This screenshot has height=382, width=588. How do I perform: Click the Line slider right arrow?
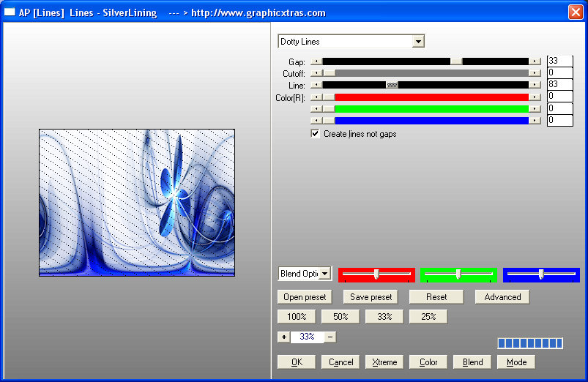(x=535, y=85)
